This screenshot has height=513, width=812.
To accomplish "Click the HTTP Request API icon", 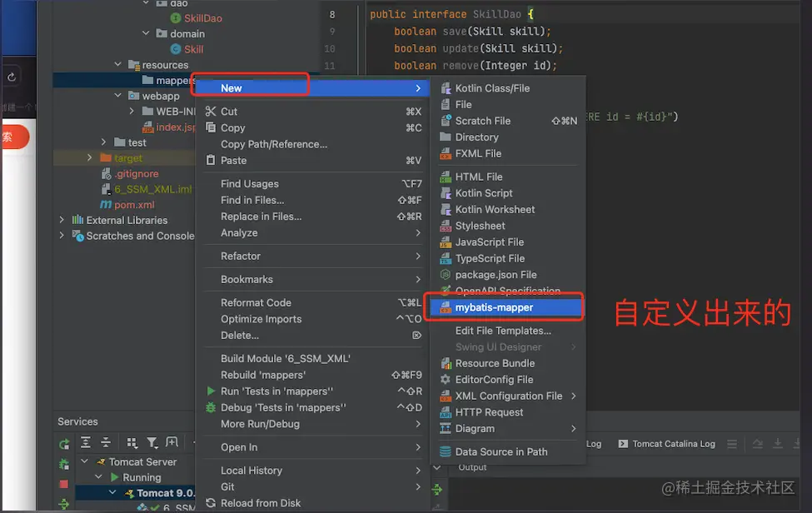I will [x=446, y=412].
